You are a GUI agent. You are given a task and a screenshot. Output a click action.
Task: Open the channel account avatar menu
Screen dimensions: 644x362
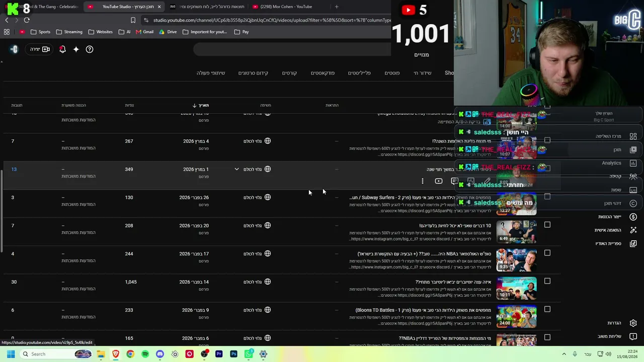(14, 49)
